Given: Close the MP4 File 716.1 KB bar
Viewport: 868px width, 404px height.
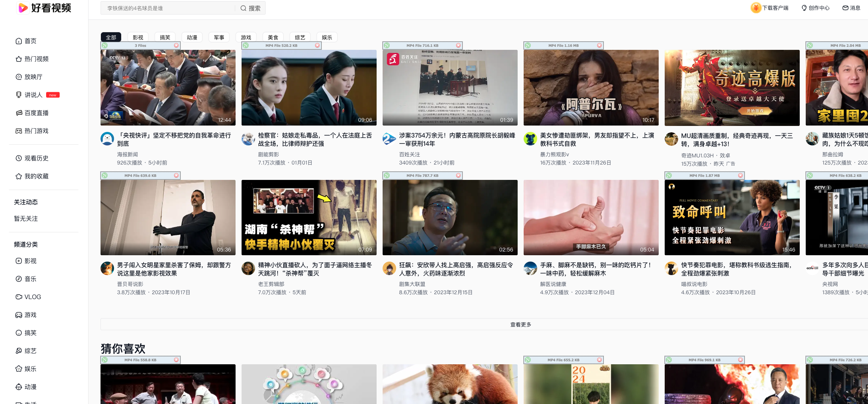Looking at the screenshot, I should click(x=458, y=45).
